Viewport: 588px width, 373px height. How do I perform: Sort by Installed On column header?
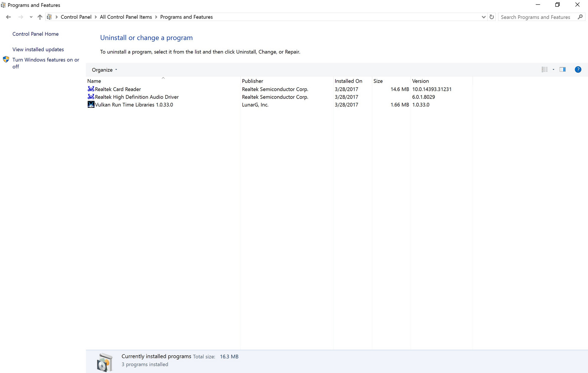(x=353, y=81)
